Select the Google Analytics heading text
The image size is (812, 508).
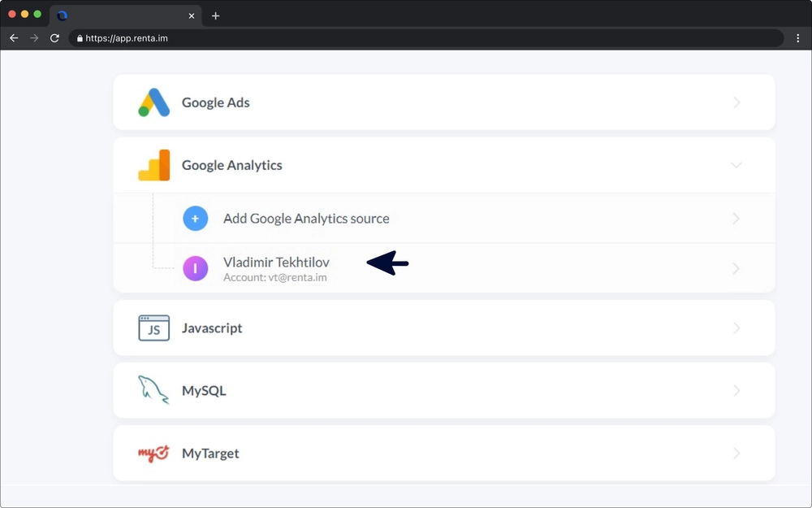click(232, 165)
